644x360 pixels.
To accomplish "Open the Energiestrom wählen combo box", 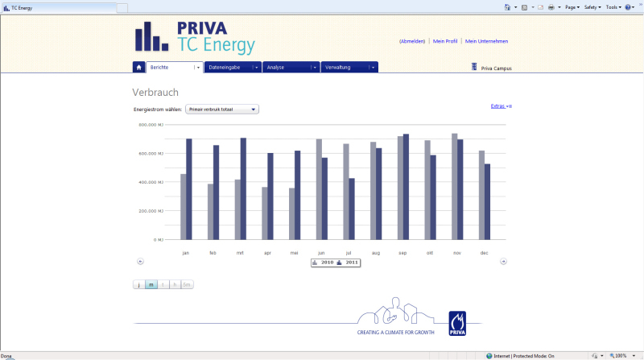I will [x=222, y=110].
